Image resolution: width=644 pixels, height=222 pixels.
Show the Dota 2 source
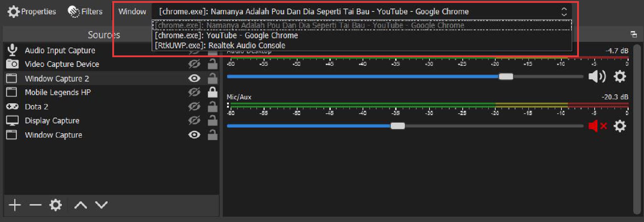(194, 107)
